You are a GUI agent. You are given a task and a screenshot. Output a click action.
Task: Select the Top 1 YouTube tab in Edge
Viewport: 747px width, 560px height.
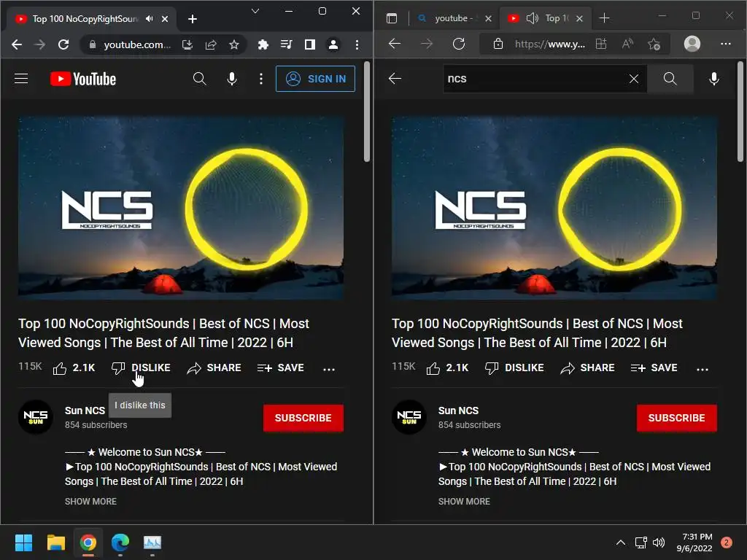(x=545, y=18)
